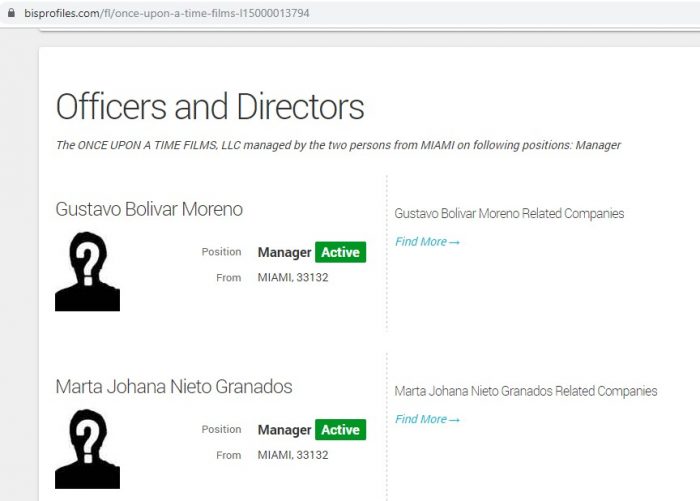
Task: Click the green Active badge for Gustavo
Action: coord(340,252)
